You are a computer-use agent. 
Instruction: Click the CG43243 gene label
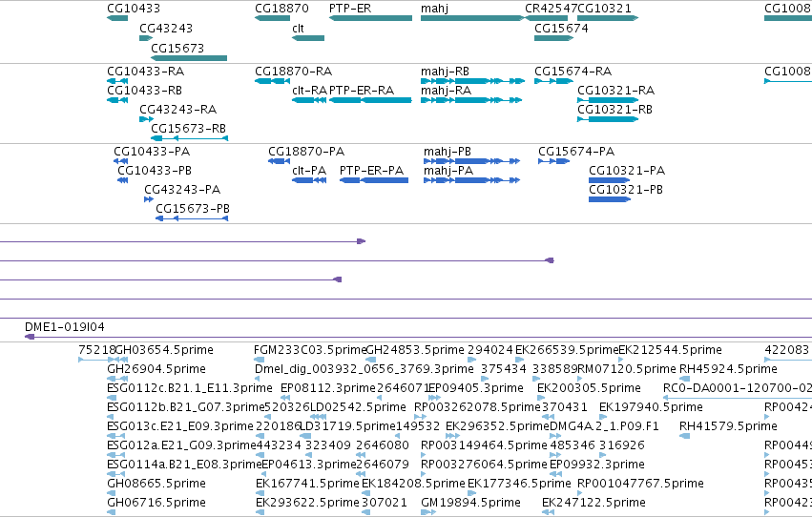[x=166, y=29]
